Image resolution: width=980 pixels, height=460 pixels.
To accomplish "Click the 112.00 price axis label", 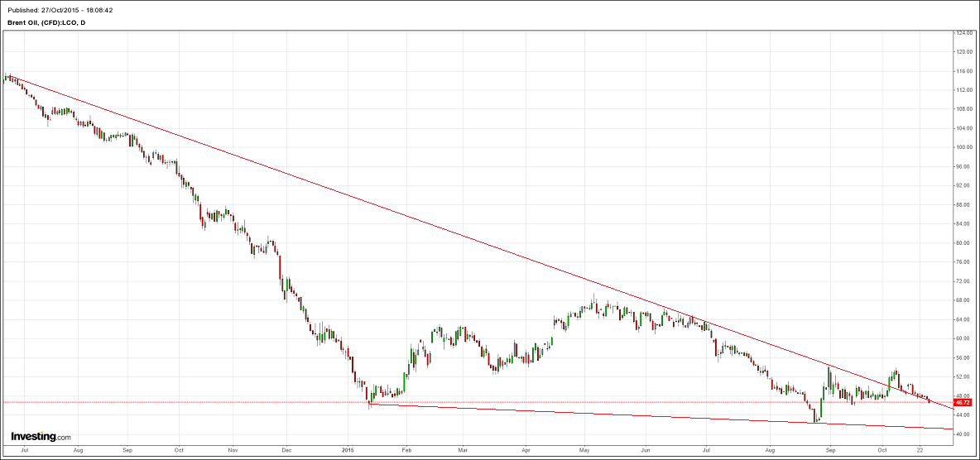I will (963, 90).
